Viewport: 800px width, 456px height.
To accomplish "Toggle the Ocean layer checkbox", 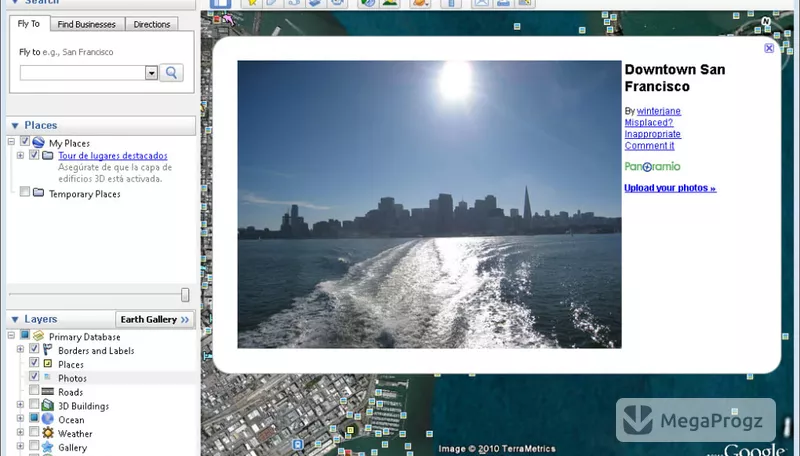I will pos(34,417).
